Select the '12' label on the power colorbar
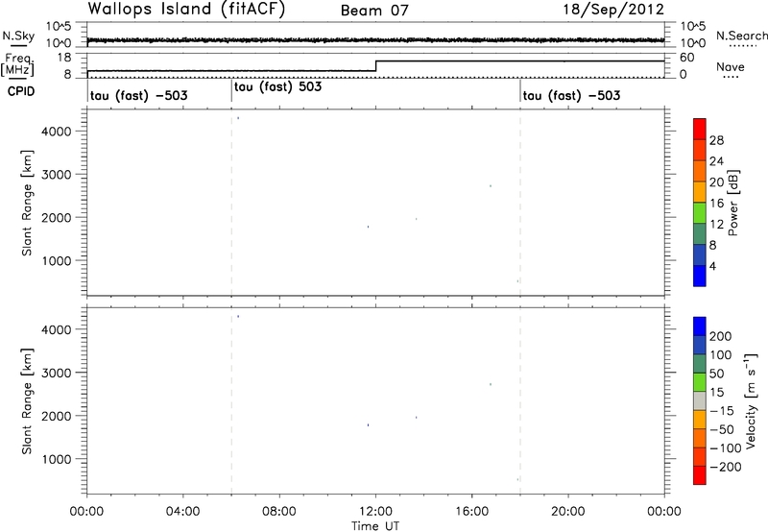 point(716,225)
